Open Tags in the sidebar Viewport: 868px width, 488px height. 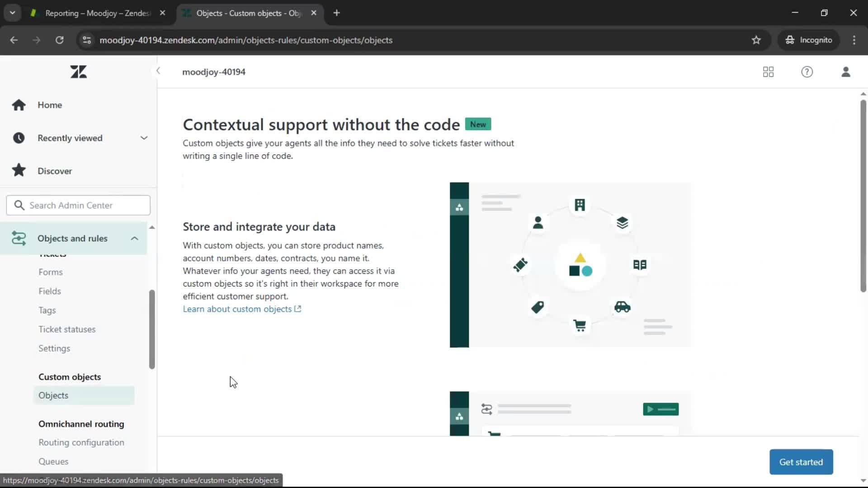click(x=47, y=310)
